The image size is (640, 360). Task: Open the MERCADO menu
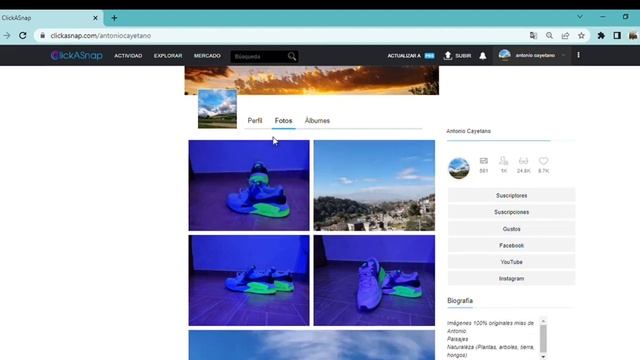(x=207, y=56)
